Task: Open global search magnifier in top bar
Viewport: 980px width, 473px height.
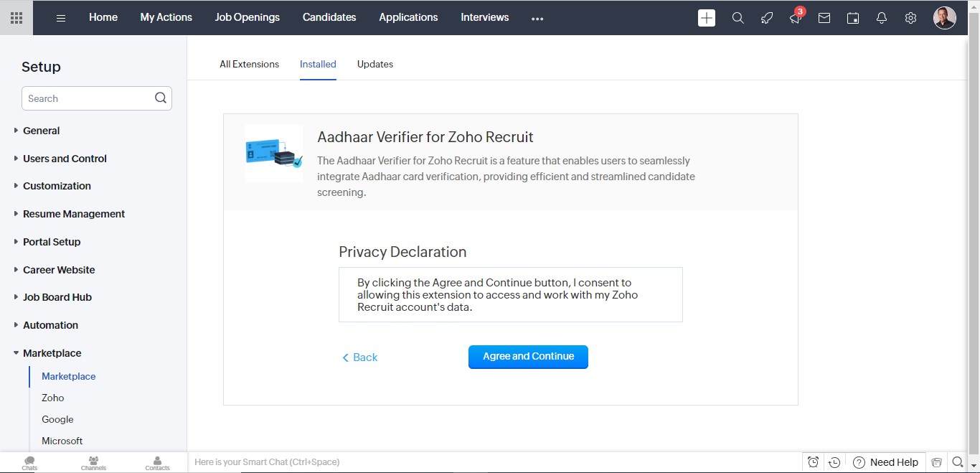Action: coord(738,18)
